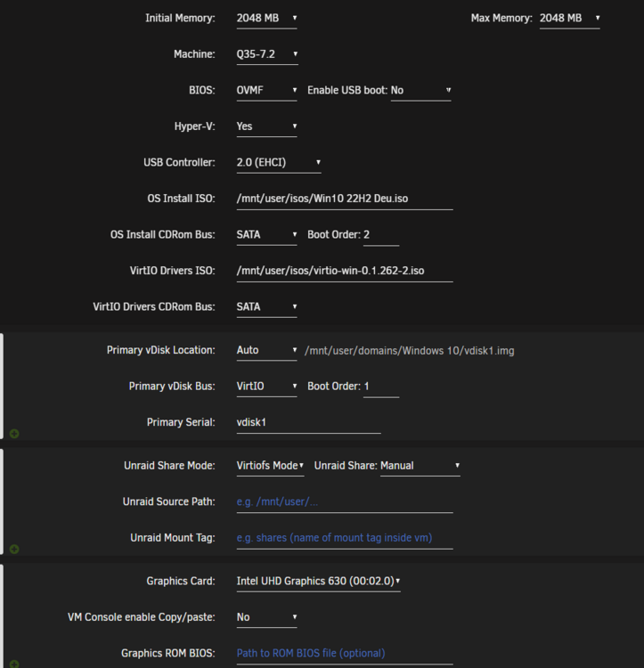The height and width of the screenshot is (668, 644).
Task: Add another vDisk with the plus icon below Primary Serial
Action: tap(14, 434)
